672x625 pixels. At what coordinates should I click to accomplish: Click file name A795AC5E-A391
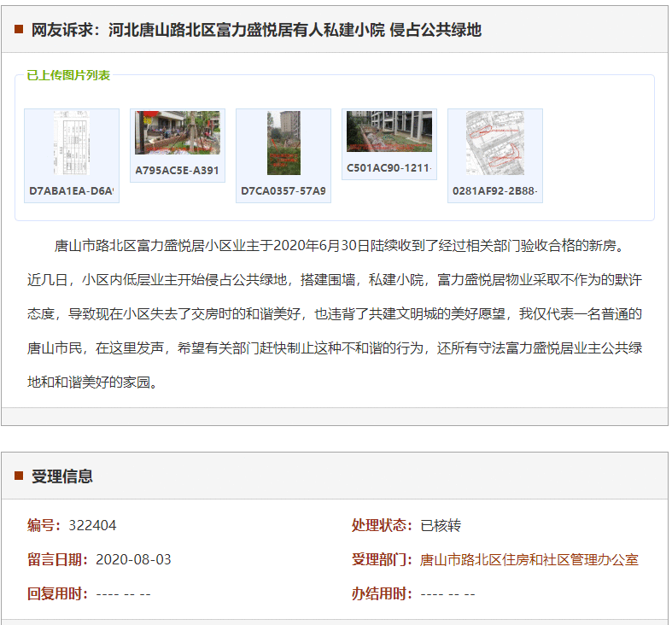pyautogui.click(x=178, y=170)
